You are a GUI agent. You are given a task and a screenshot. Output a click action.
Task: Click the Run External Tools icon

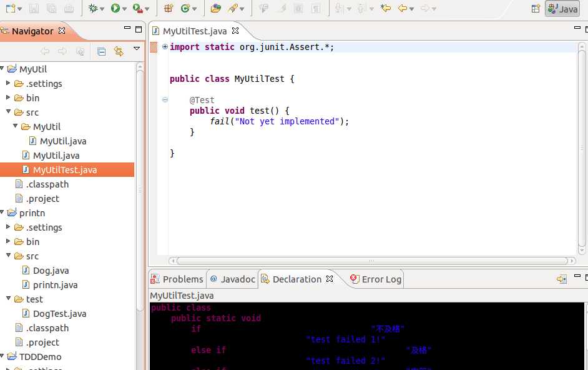pyautogui.click(x=137, y=8)
